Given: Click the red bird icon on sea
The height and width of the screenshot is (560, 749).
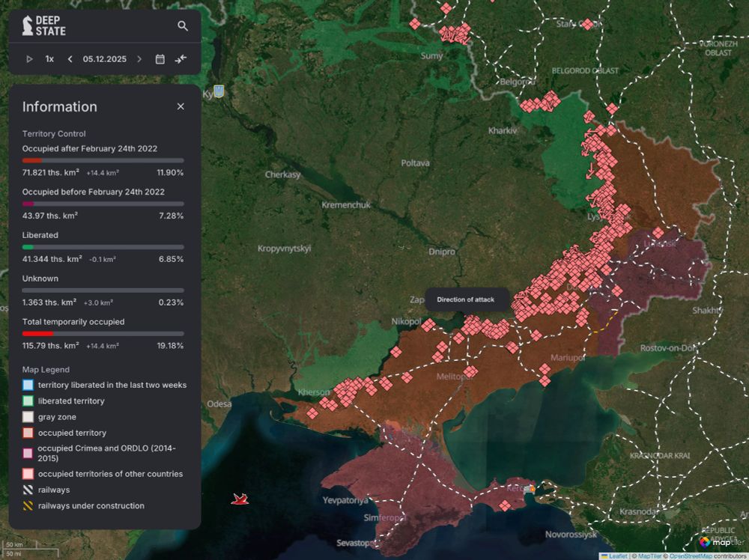Looking at the screenshot, I should tap(240, 499).
